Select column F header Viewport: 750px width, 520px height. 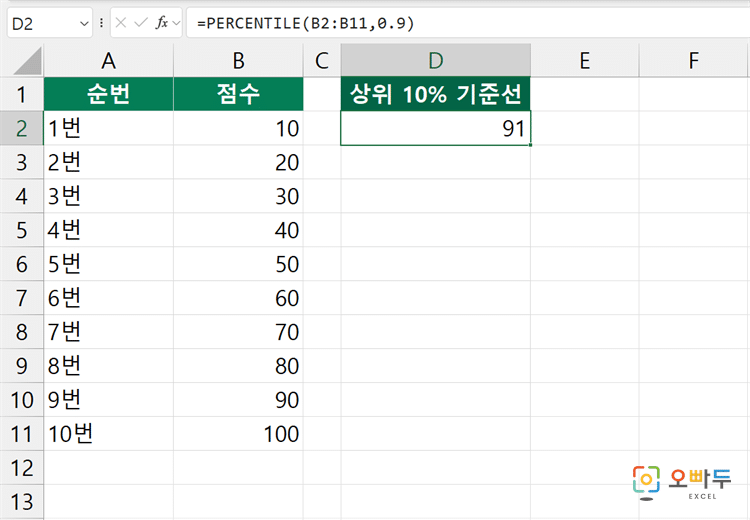(x=694, y=60)
